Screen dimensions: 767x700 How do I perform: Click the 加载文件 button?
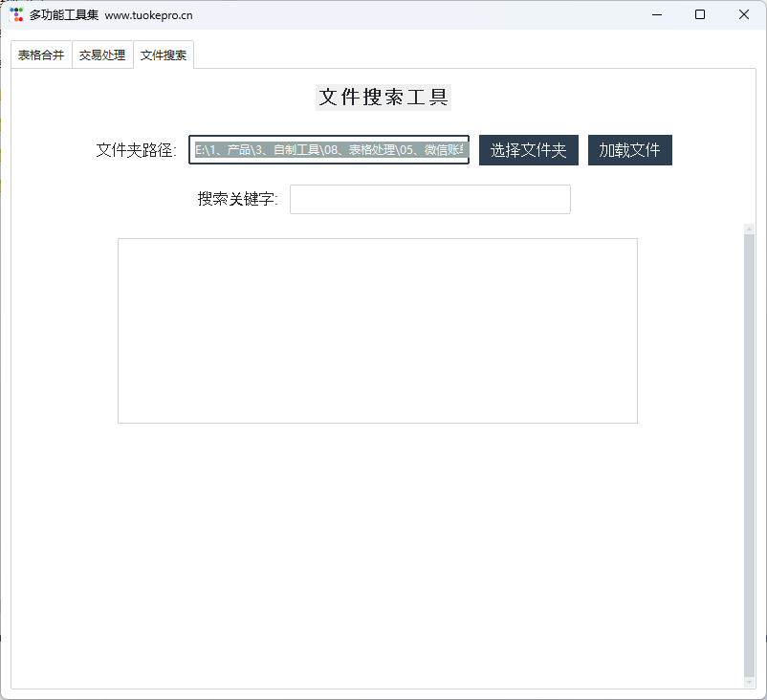click(629, 150)
